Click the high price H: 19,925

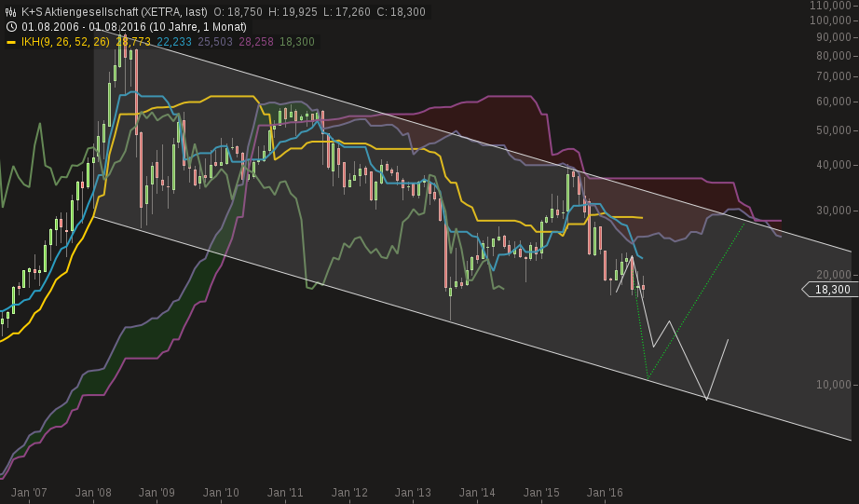tap(292, 11)
